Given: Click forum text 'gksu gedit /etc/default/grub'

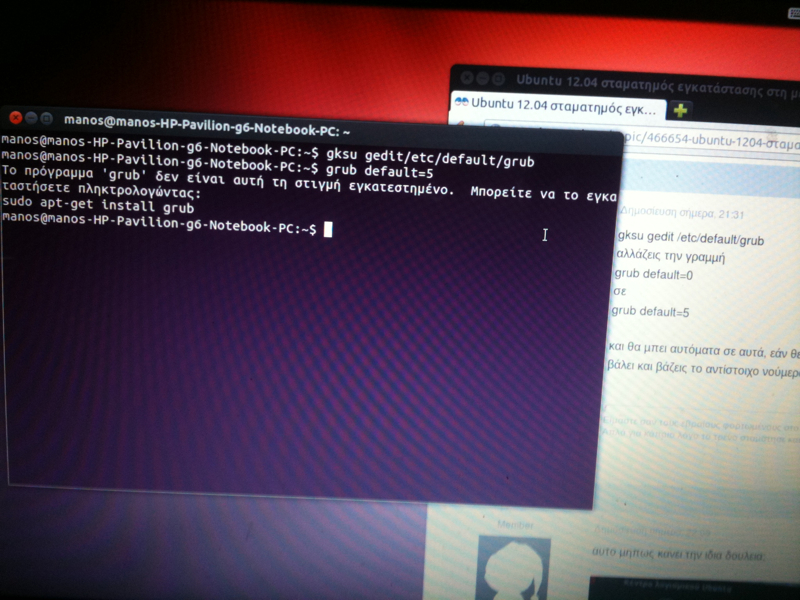Looking at the screenshot, I should click(691, 238).
